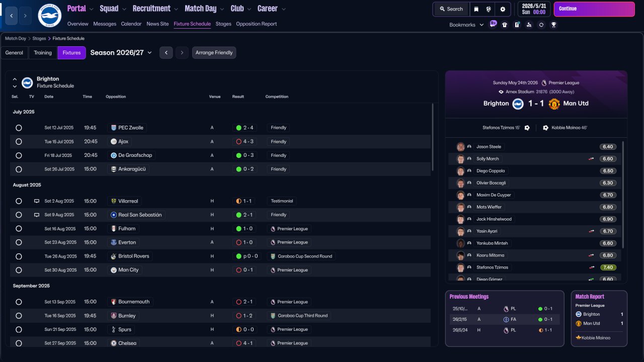Click the Spurs club badge
Screen dimensions: 644x362
[x=114, y=329]
